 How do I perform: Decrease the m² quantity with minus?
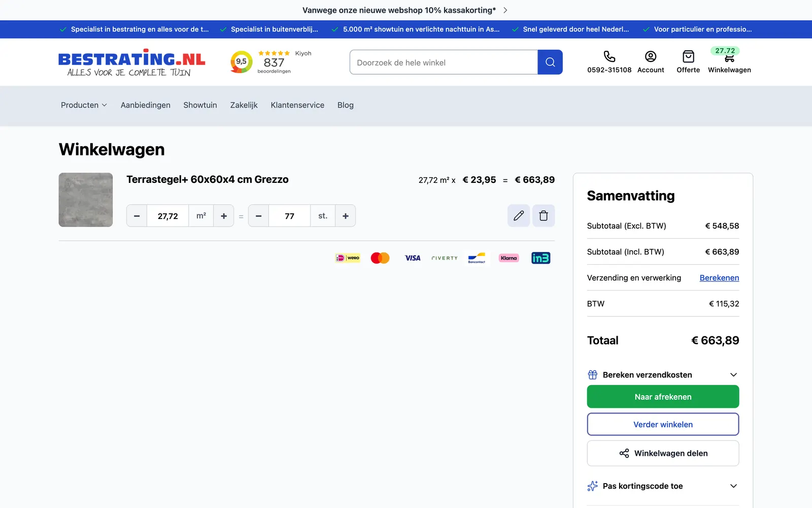(137, 216)
